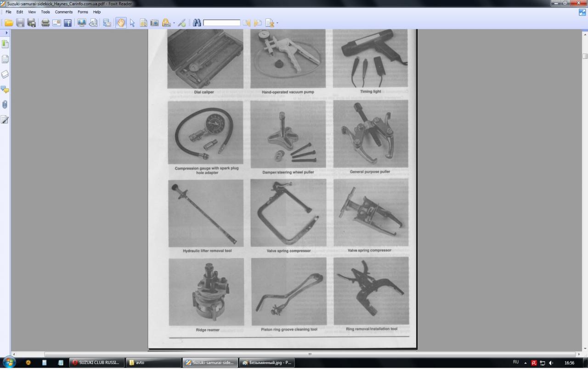Click the Snapshot camera tool
Screen dimensions: 588x370
(x=154, y=23)
